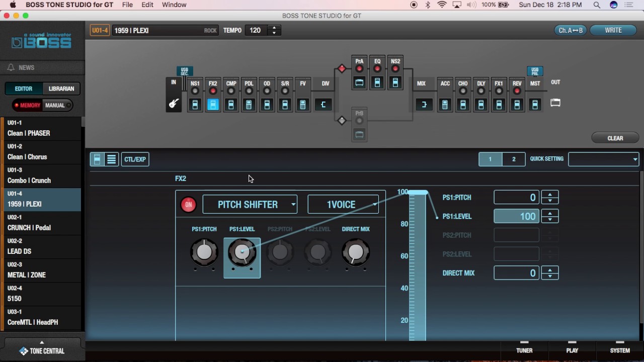This screenshot has height=362, width=644.
Task: Open Tone Central
Action: tap(42, 351)
